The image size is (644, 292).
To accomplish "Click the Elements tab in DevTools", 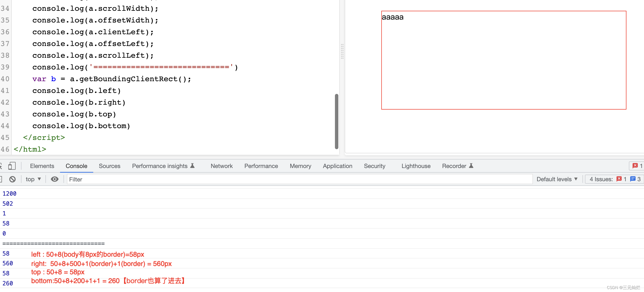I will pyautogui.click(x=42, y=166).
